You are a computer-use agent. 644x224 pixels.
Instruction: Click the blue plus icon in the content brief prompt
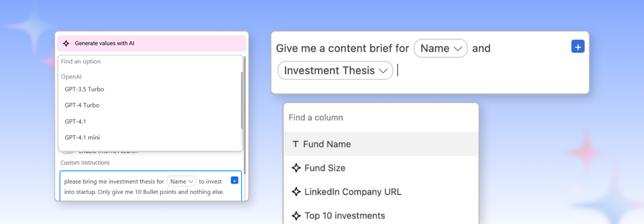578,47
